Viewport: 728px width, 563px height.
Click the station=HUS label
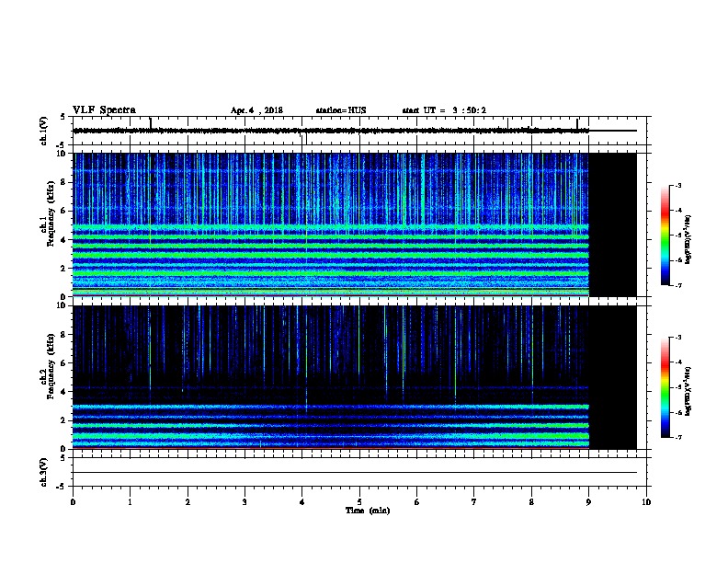point(341,110)
